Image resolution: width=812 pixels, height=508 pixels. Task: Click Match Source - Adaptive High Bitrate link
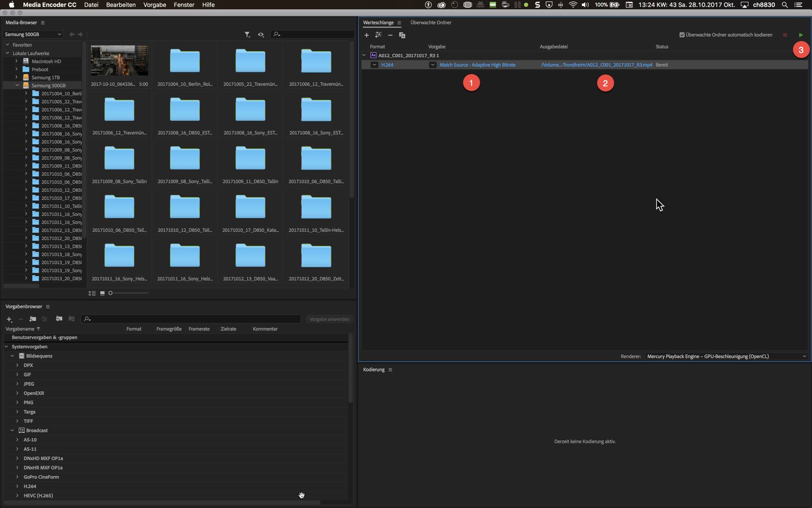tap(477, 65)
